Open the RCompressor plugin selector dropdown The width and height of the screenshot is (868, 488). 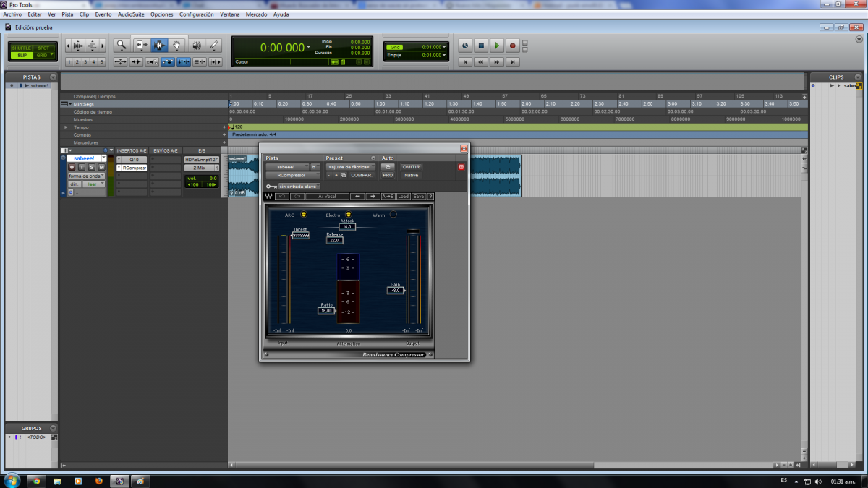coord(294,175)
